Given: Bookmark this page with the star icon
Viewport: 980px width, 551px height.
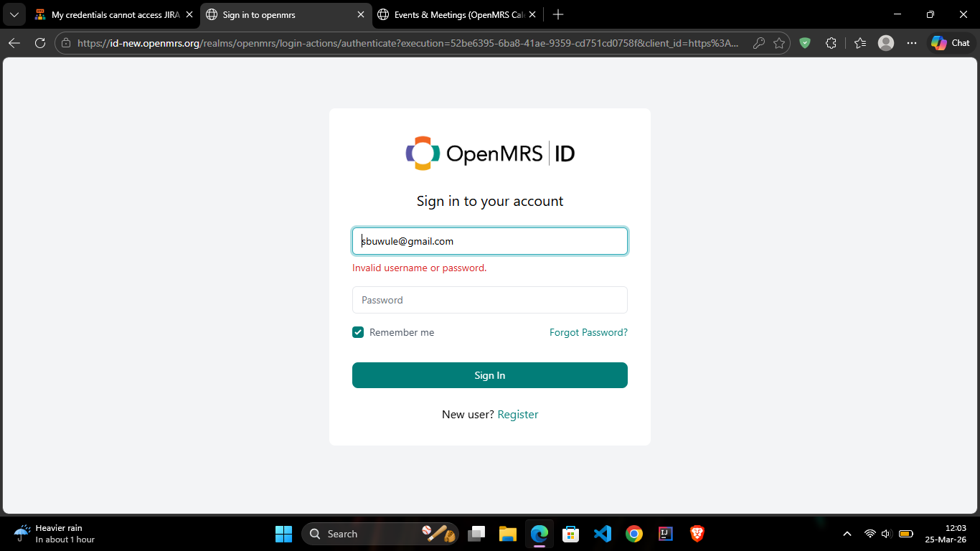Looking at the screenshot, I should [779, 43].
